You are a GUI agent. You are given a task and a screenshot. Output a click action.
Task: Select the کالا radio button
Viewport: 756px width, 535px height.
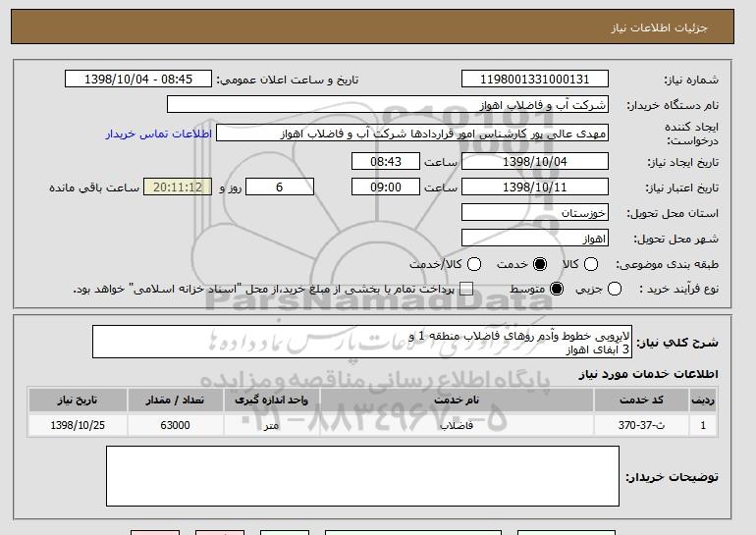591,264
